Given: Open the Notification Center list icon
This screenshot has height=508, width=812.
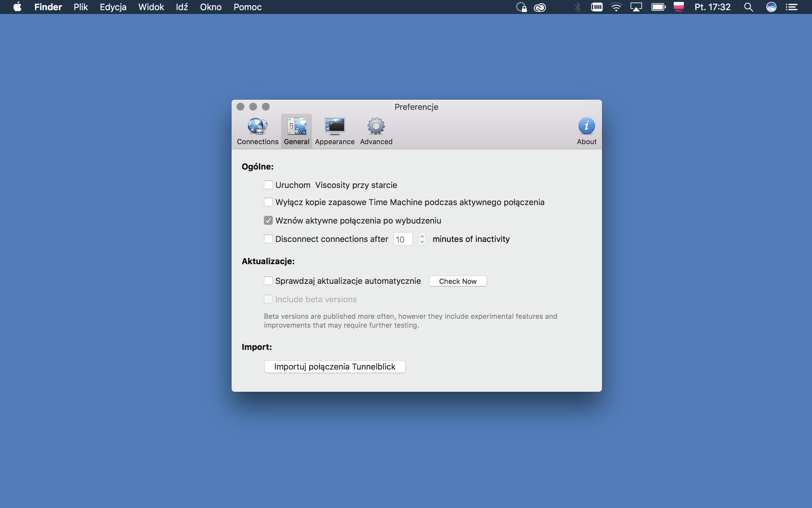Looking at the screenshot, I should pyautogui.click(x=792, y=7).
